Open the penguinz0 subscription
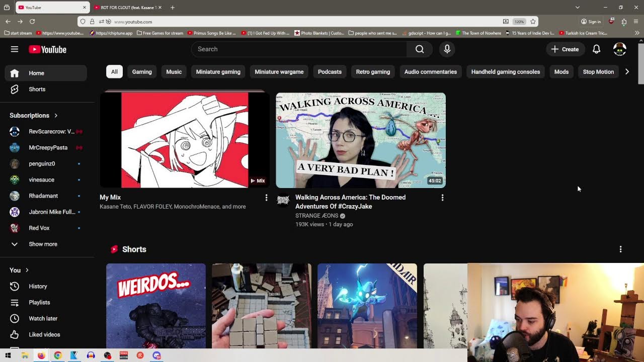644x362 pixels. coord(46,164)
